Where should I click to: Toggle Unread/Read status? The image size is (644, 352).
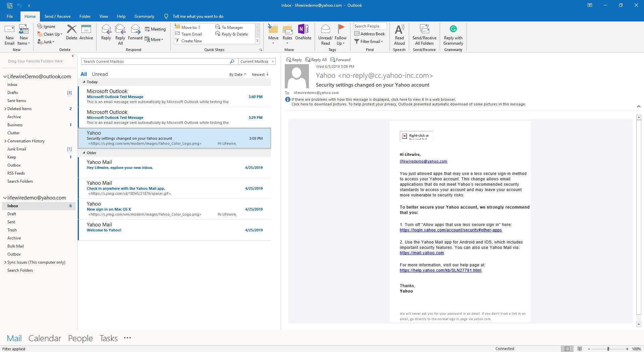pyautogui.click(x=325, y=35)
